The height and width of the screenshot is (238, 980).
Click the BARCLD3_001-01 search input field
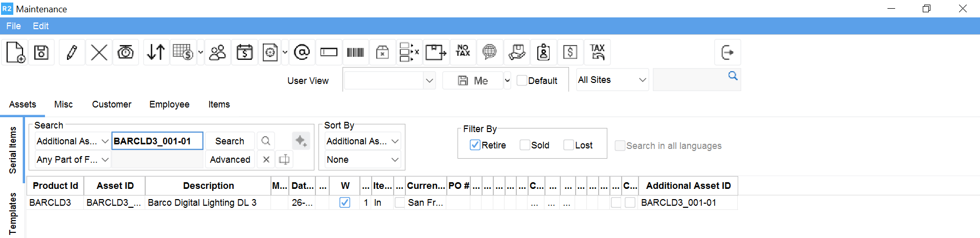157,141
